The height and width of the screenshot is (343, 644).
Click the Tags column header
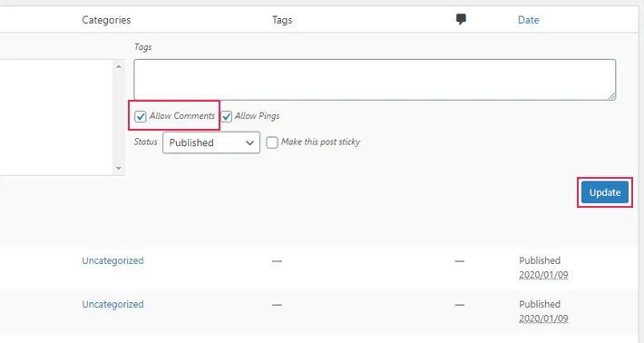point(282,20)
